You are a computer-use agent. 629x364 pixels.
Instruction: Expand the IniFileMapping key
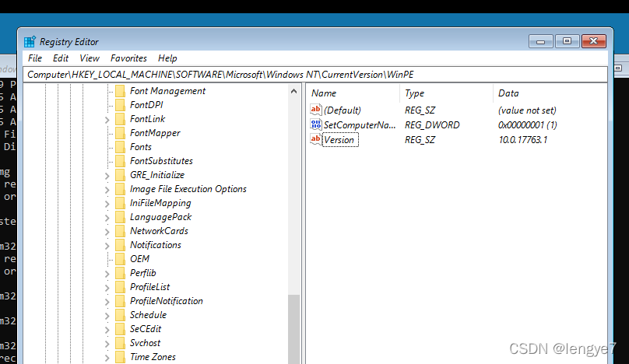click(107, 204)
